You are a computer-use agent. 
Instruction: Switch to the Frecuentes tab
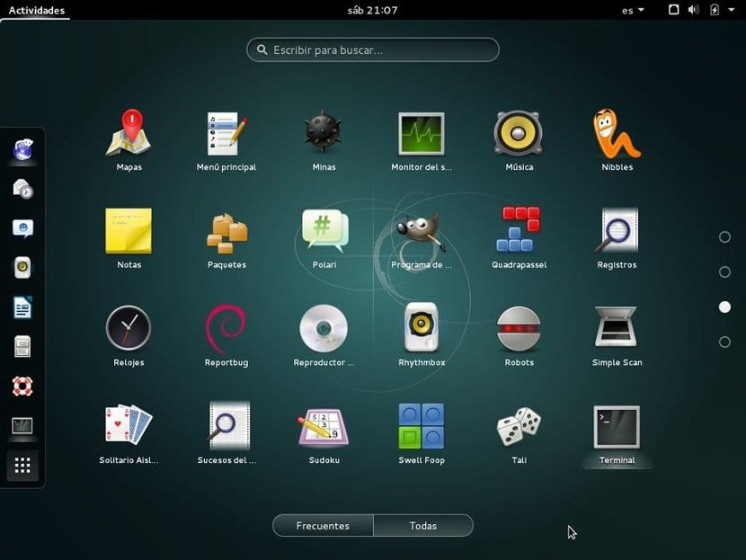tap(323, 526)
